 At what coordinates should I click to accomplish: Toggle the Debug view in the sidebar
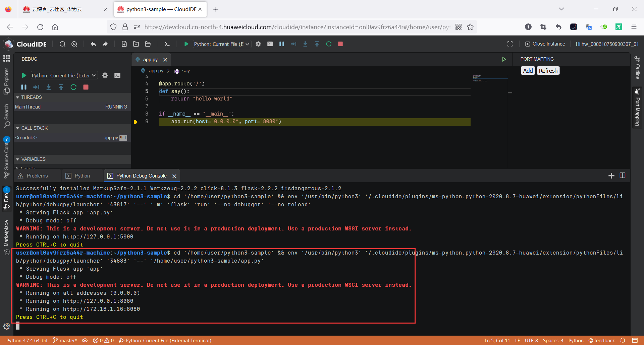click(x=6, y=199)
